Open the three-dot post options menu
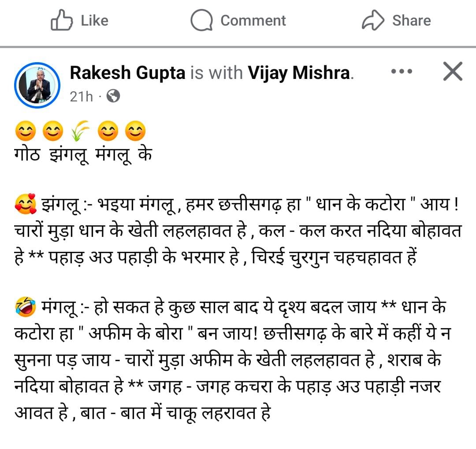 pos(402,71)
